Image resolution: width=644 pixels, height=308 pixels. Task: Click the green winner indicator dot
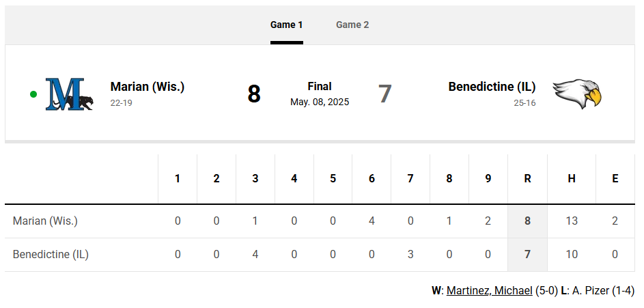pyautogui.click(x=33, y=94)
